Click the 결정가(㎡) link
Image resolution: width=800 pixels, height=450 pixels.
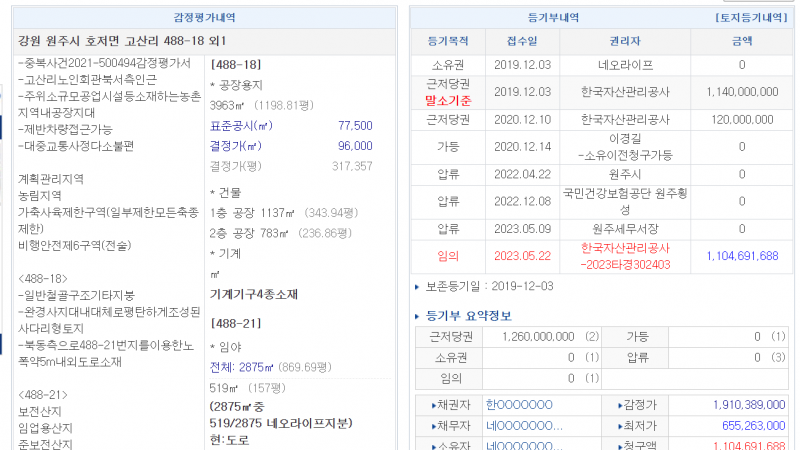236,145
